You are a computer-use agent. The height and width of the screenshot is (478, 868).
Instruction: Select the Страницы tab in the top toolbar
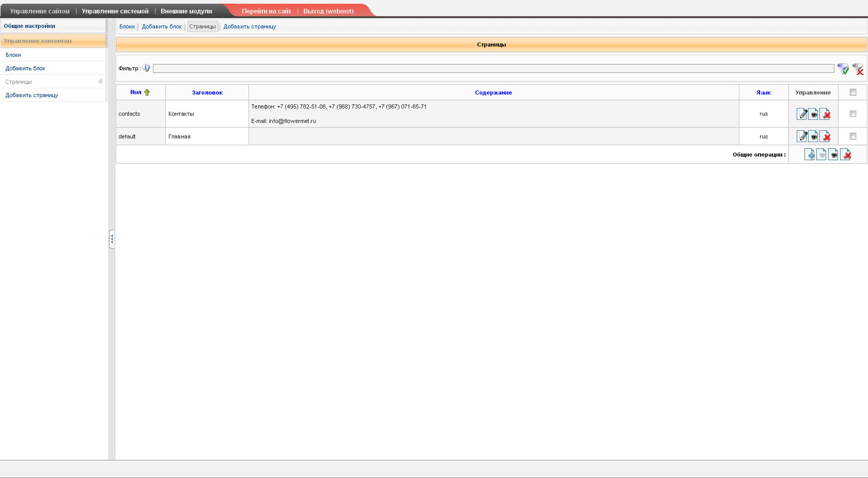(x=202, y=27)
